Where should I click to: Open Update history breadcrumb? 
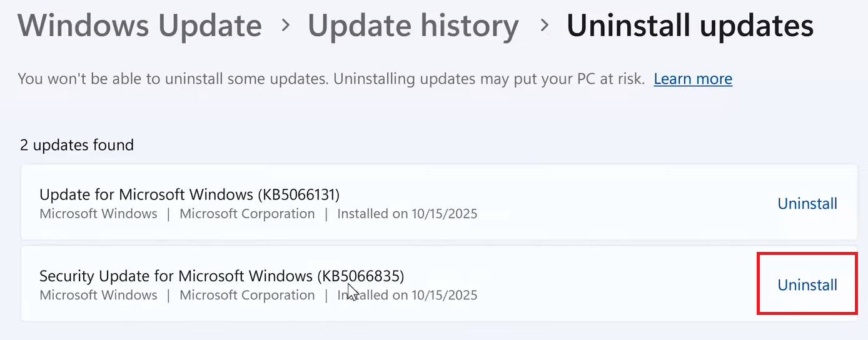pyautogui.click(x=413, y=26)
